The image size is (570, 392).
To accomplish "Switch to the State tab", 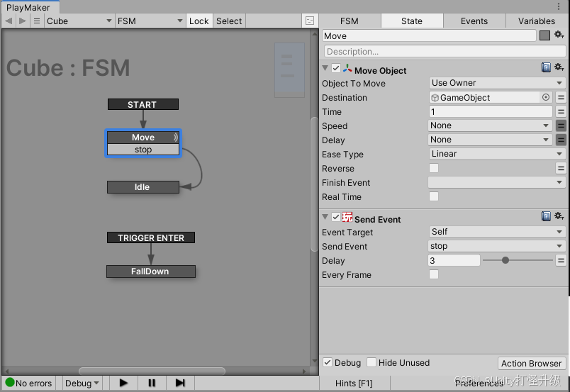I will click(412, 21).
